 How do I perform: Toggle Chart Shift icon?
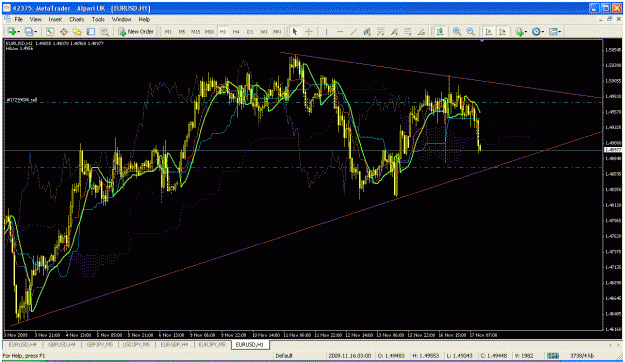(502, 31)
